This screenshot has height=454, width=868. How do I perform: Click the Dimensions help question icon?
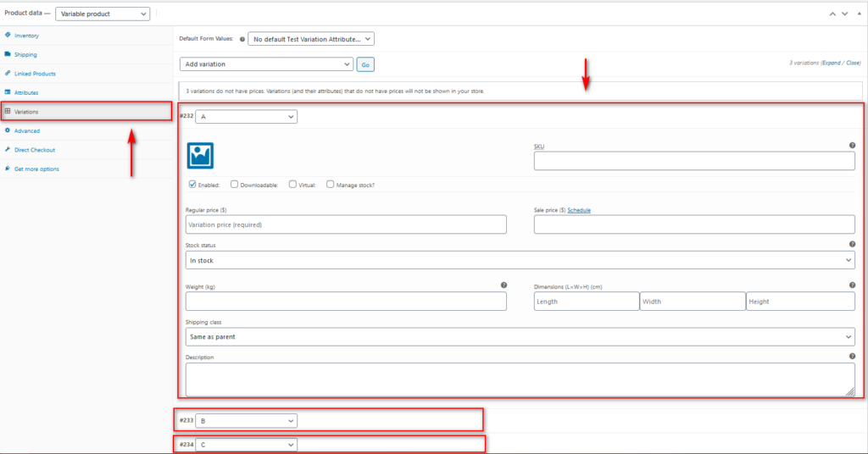[852, 285]
